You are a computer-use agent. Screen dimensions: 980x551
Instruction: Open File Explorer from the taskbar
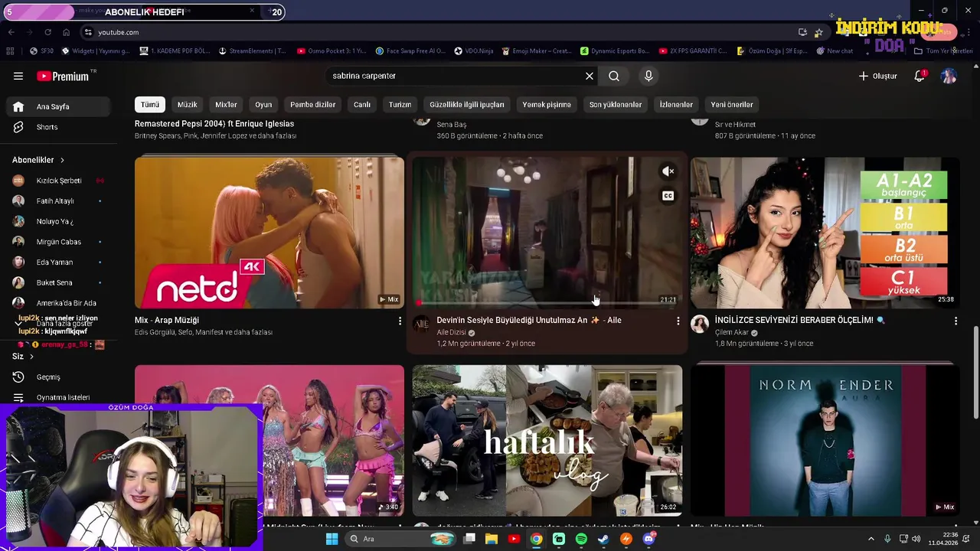click(x=492, y=539)
